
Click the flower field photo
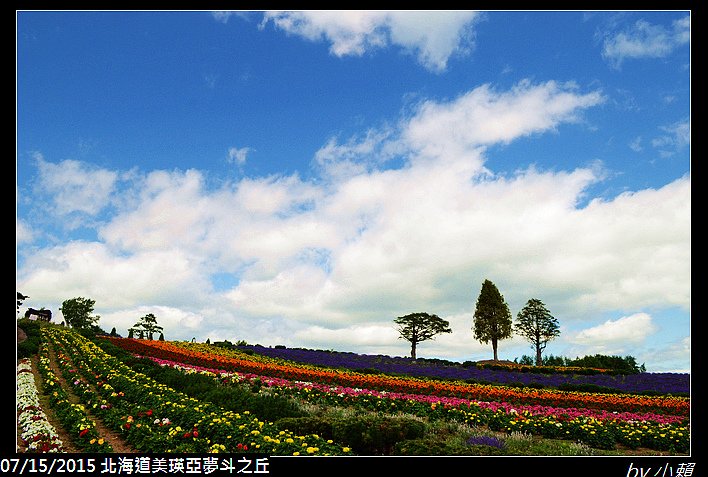pos(354,233)
